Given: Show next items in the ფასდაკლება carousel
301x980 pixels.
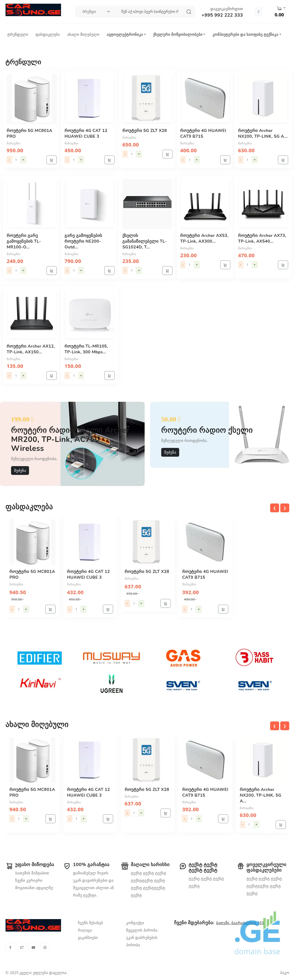Looking at the screenshot, I should [285, 508].
